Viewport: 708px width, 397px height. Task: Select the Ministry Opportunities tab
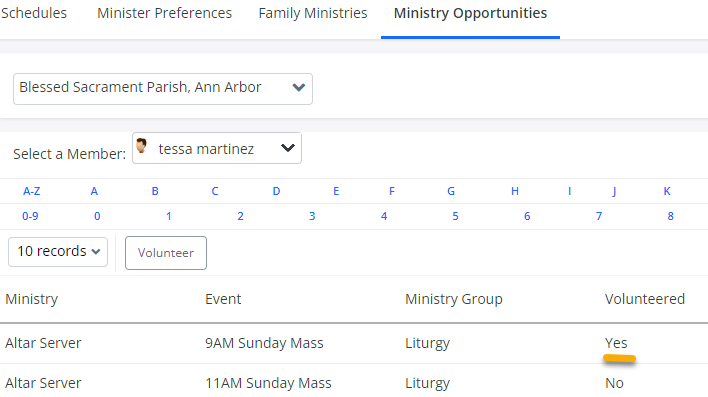coord(470,13)
